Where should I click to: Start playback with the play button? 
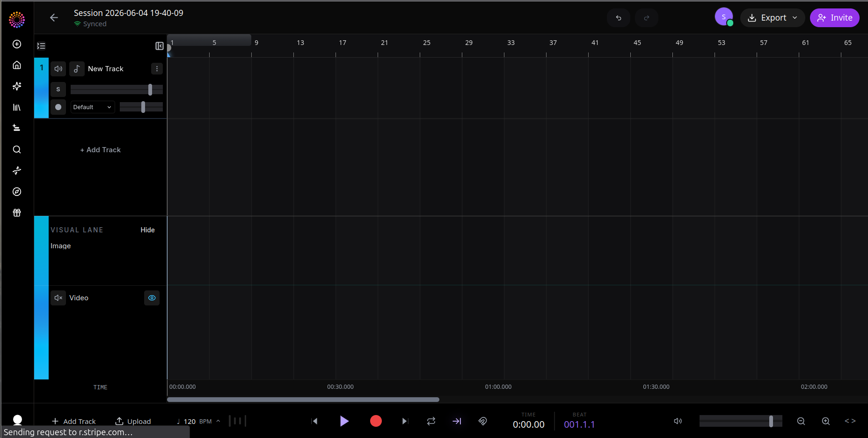click(x=344, y=421)
